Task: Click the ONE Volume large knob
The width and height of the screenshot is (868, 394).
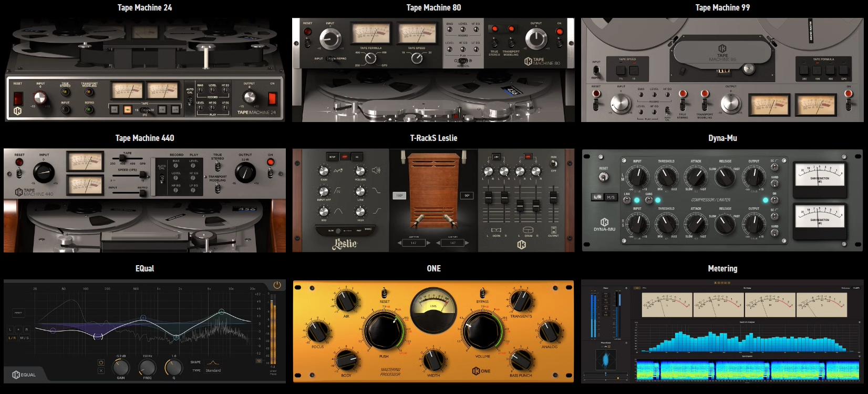Action: coord(482,330)
